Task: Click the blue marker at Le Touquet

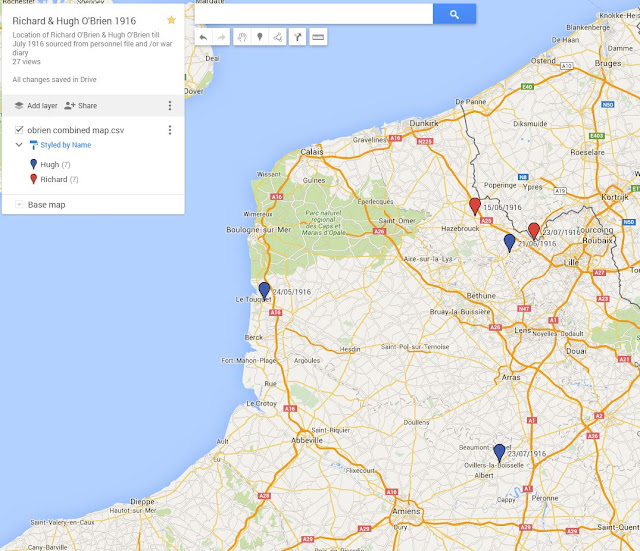Action: (x=264, y=291)
